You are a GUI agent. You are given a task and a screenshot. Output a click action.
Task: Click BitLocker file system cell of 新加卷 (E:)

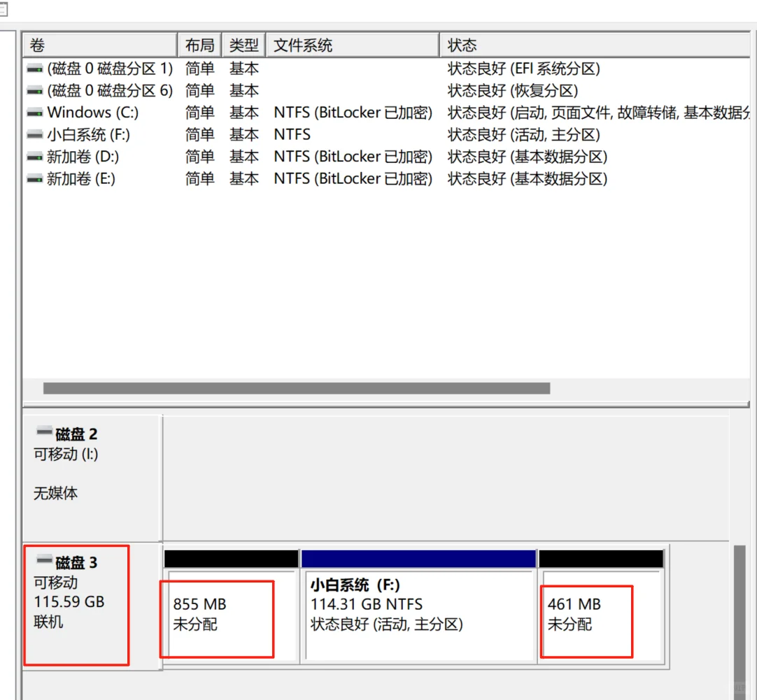click(353, 179)
